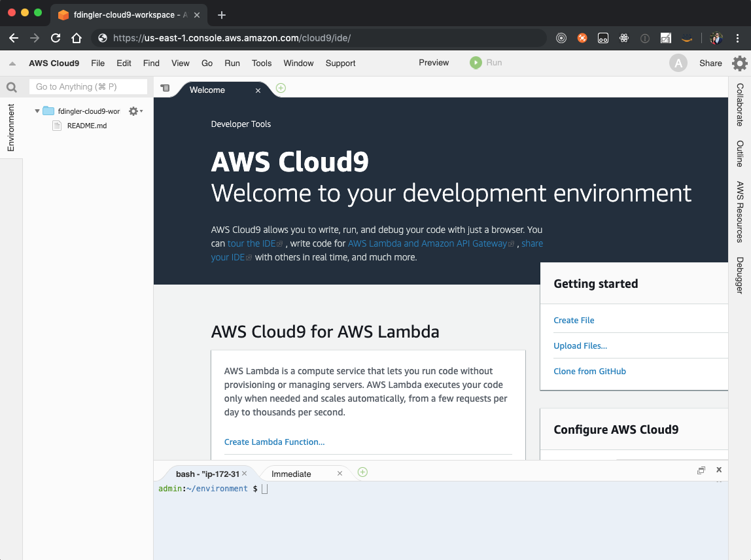Open the Collaborate side panel
The height and width of the screenshot is (560, 751).
coord(739,105)
